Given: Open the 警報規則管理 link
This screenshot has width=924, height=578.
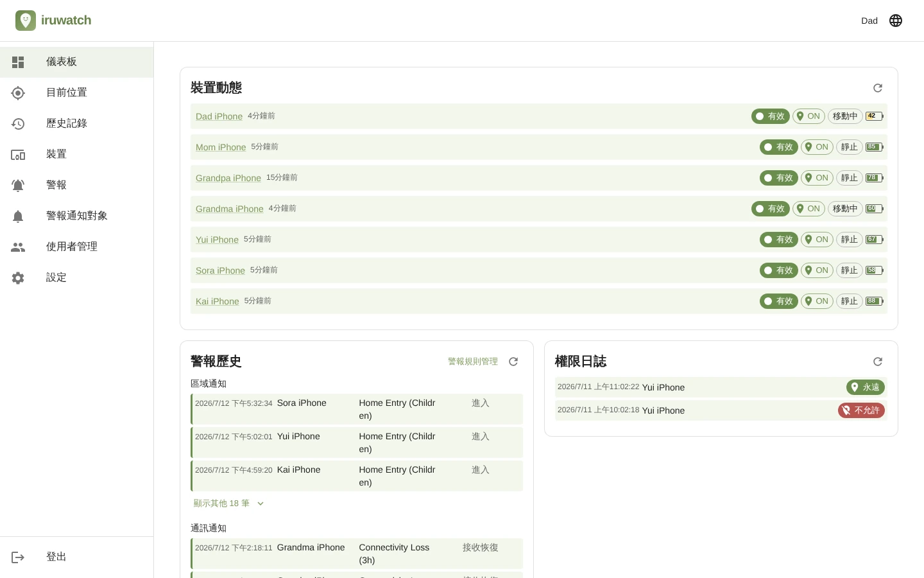Looking at the screenshot, I should [x=473, y=362].
